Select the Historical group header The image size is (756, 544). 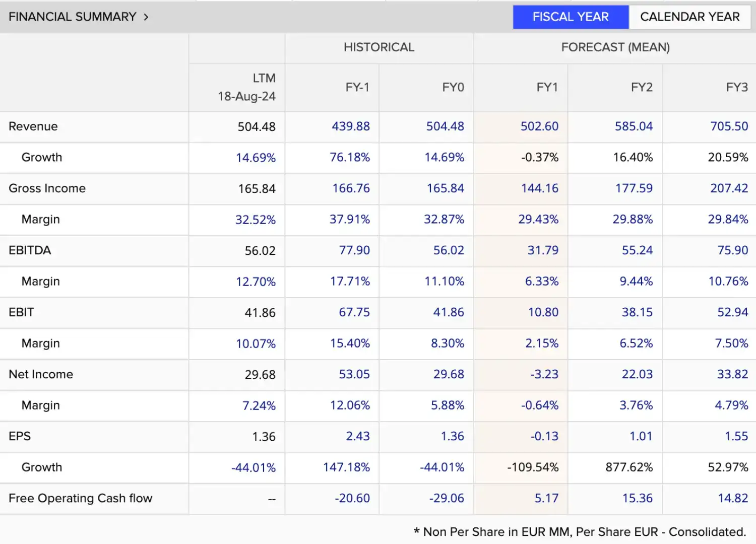tap(379, 47)
